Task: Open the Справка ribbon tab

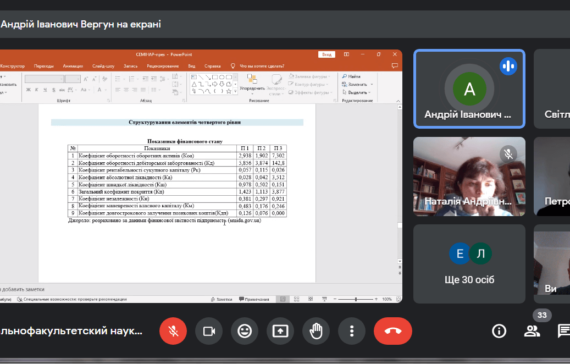Action: click(212, 66)
